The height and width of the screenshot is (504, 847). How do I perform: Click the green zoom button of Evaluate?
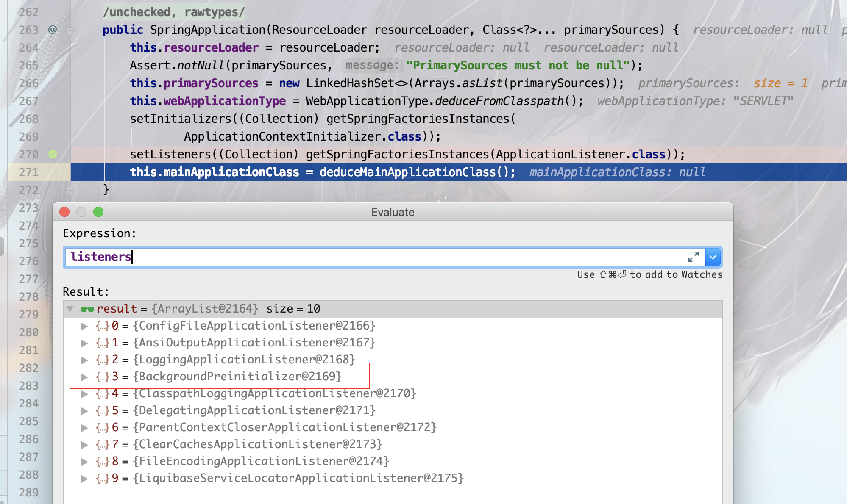pyautogui.click(x=98, y=212)
